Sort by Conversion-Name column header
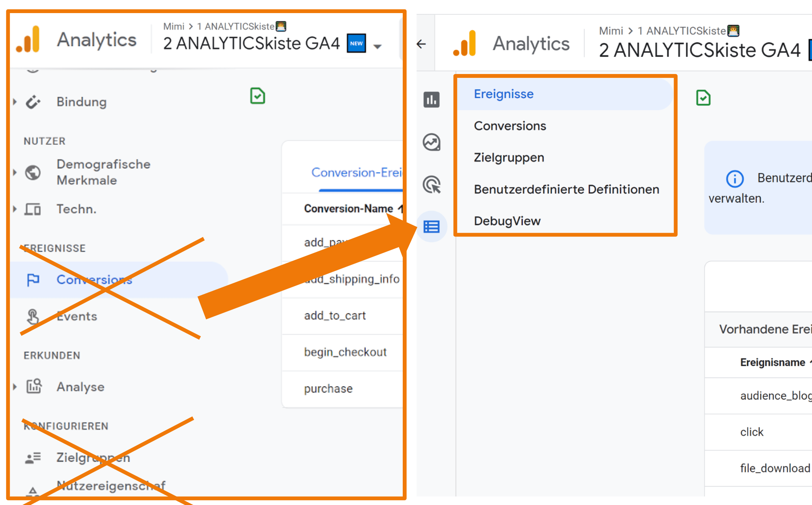812x505 pixels. [x=348, y=208]
